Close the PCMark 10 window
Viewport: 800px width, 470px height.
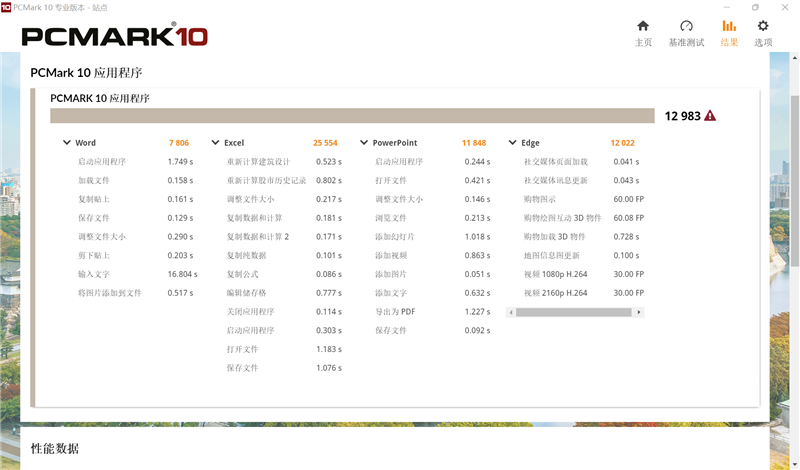point(785,7)
